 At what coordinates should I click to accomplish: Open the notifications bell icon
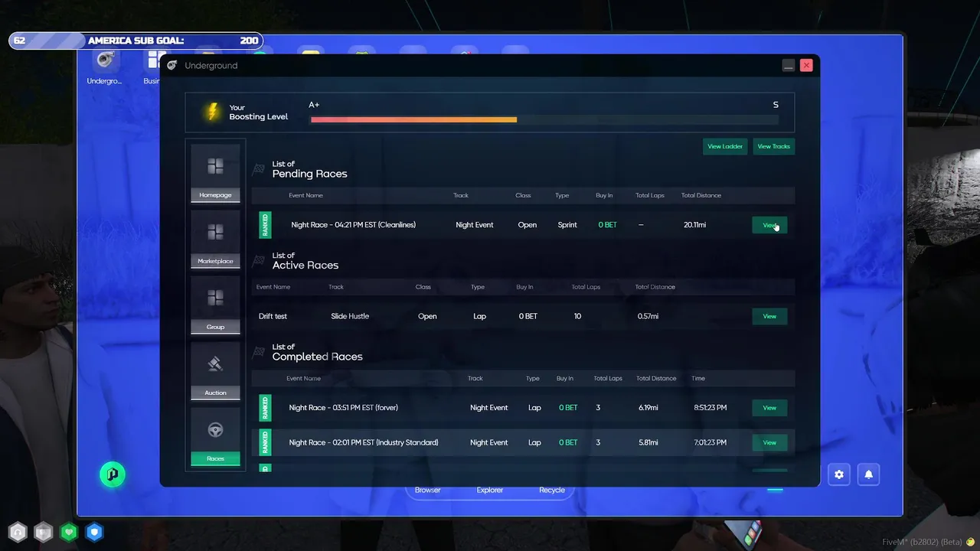click(869, 474)
